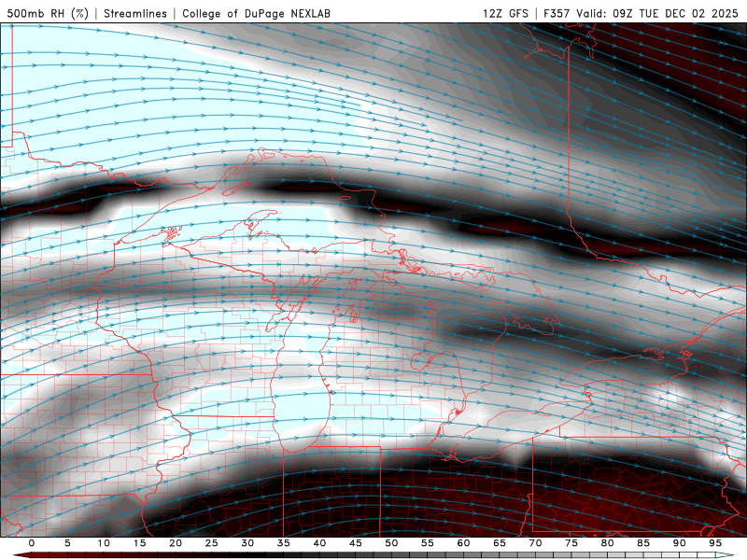Click the '12Z GFS' model run label
This screenshot has height=560, width=747.
[505, 13]
